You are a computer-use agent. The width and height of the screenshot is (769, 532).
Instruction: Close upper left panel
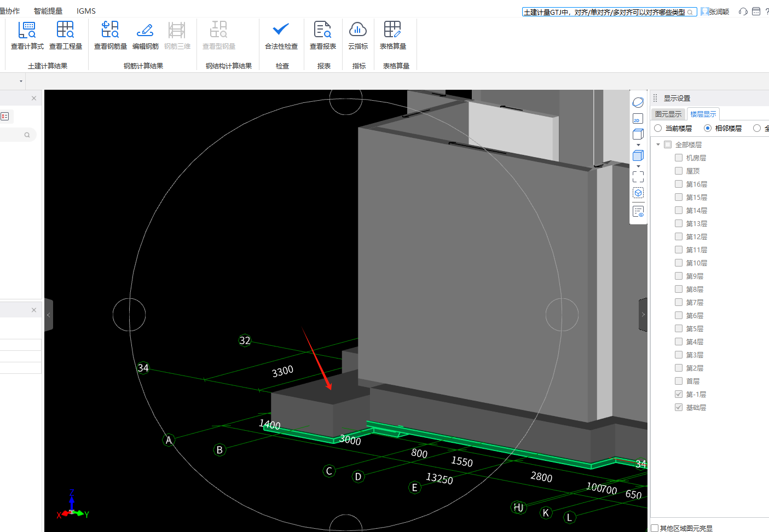(x=34, y=98)
